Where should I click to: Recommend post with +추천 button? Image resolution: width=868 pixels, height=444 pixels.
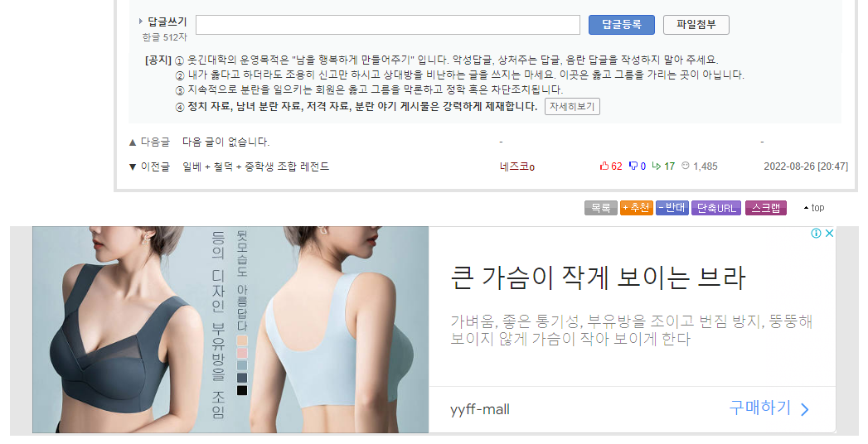pos(637,208)
